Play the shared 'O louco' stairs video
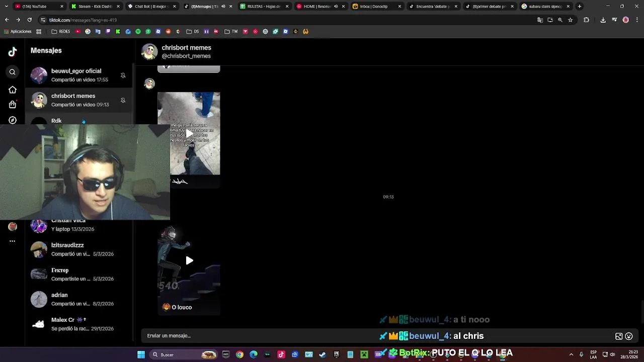644x362 pixels. (189, 260)
